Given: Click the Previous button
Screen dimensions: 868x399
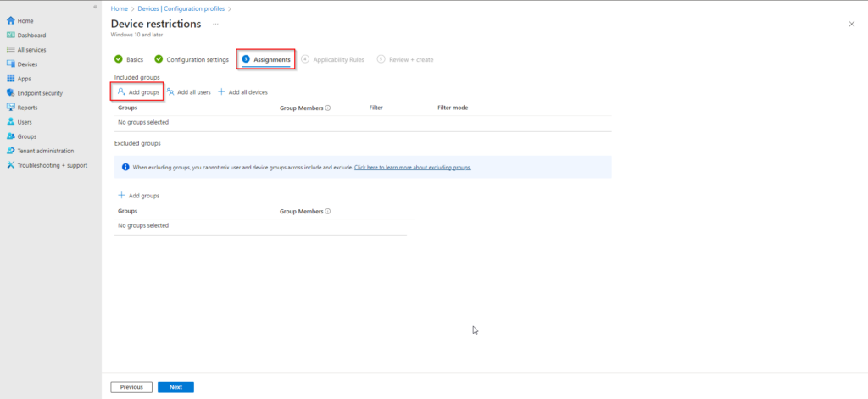Looking at the screenshot, I should click(x=131, y=387).
